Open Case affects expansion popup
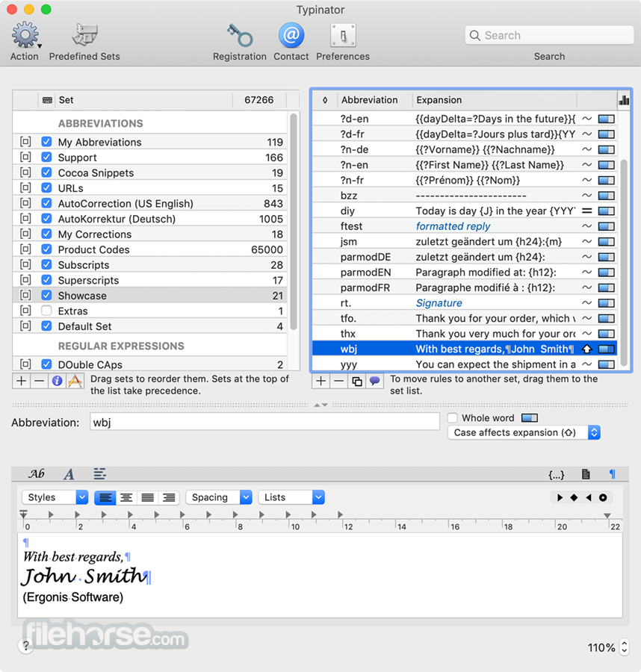Screen dimensions: 641x672 [524, 432]
